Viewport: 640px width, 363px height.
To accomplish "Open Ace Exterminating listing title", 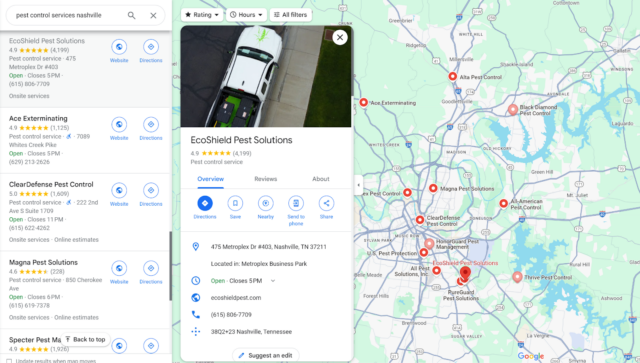I will tap(38, 118).
